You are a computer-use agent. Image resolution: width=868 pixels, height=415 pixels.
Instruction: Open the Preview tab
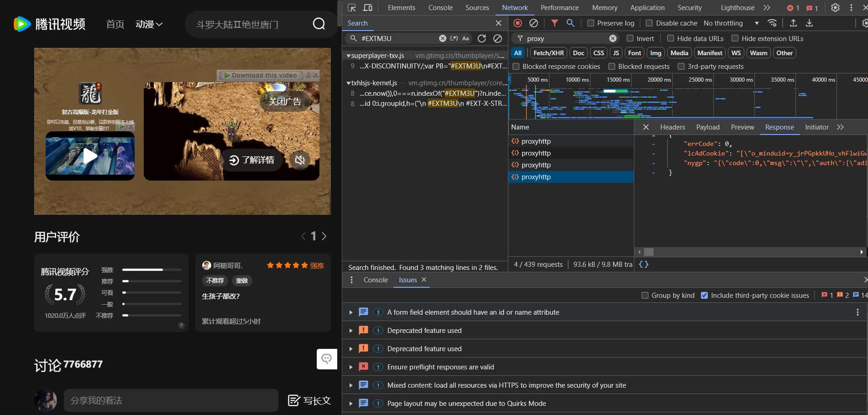(x=743, y=127)
